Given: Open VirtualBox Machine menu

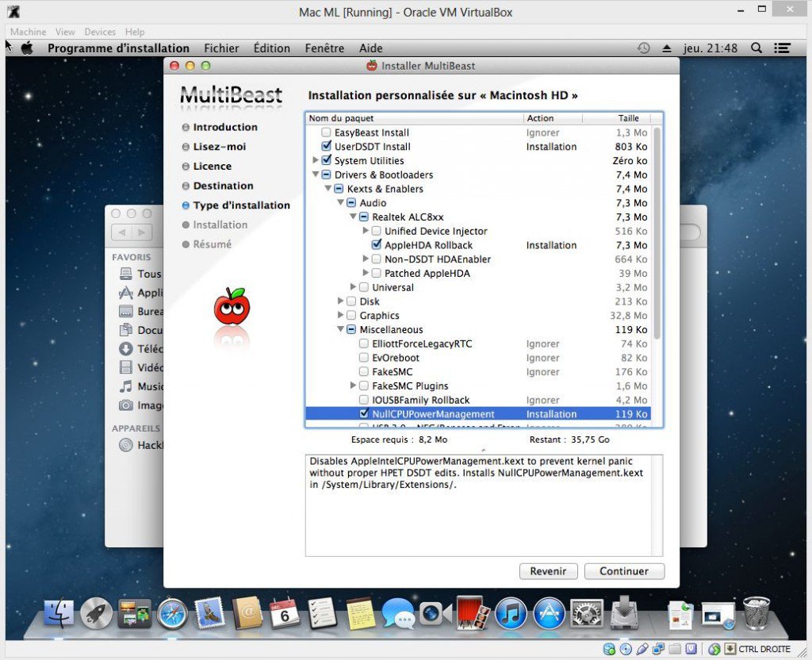Looking at the screenshot, I should (x=28, y=32).
